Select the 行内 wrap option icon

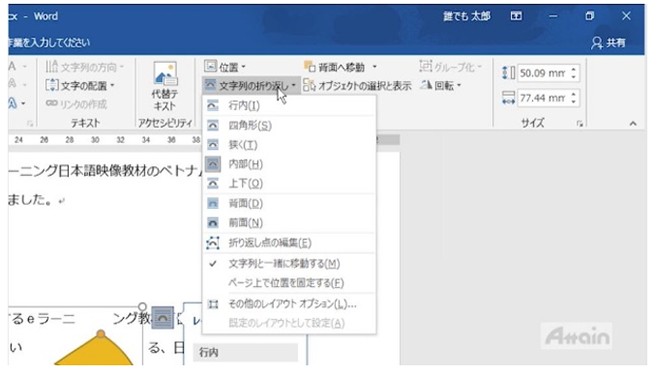[x=213, y=106]
